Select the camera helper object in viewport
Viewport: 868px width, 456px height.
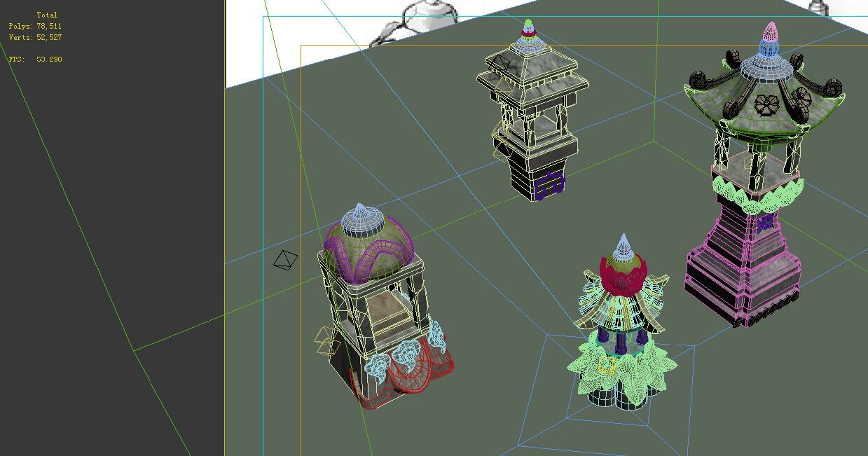click(x=285, y=260)
